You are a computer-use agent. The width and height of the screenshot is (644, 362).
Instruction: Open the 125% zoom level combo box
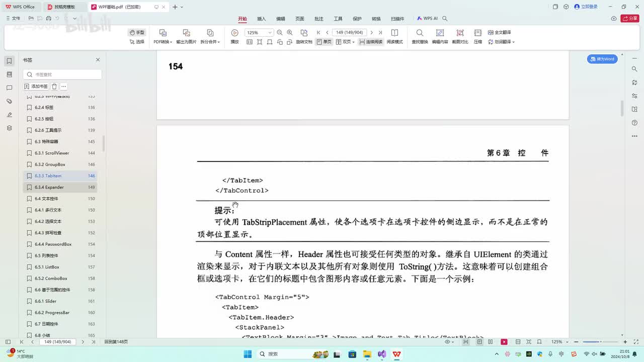[259, 32]
